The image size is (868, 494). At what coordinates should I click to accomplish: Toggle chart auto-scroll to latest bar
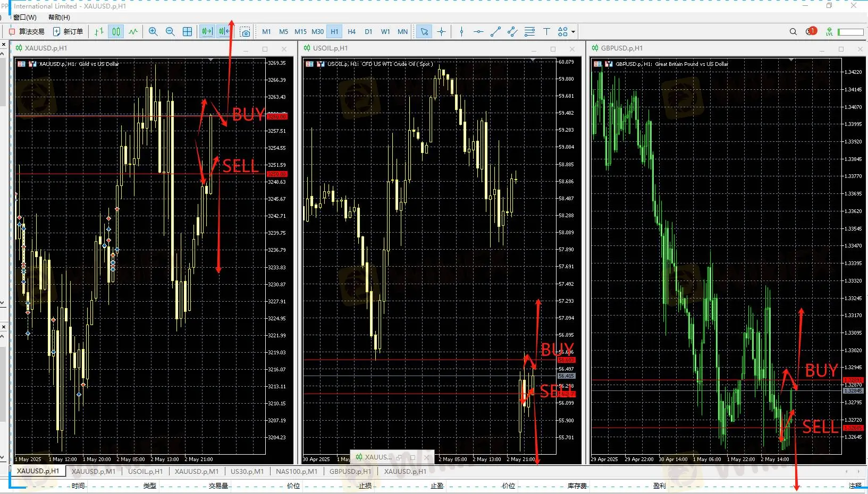tap(207, 32)
